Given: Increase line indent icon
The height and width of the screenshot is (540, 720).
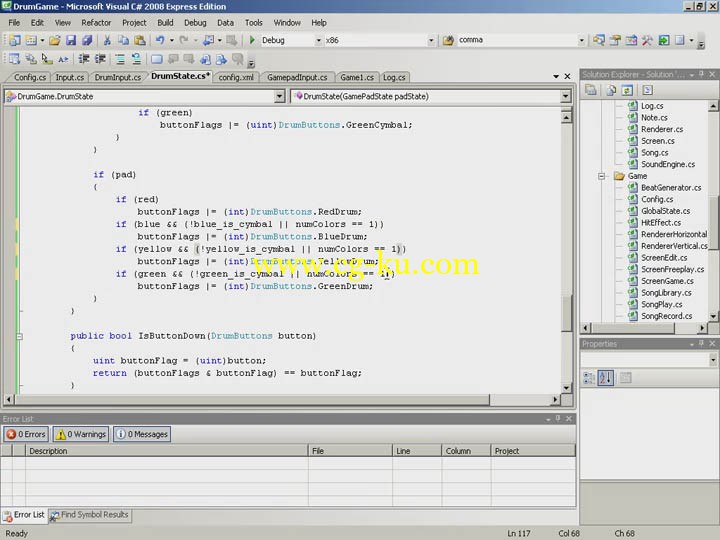Looking at the screenshot, I should 100,59.
